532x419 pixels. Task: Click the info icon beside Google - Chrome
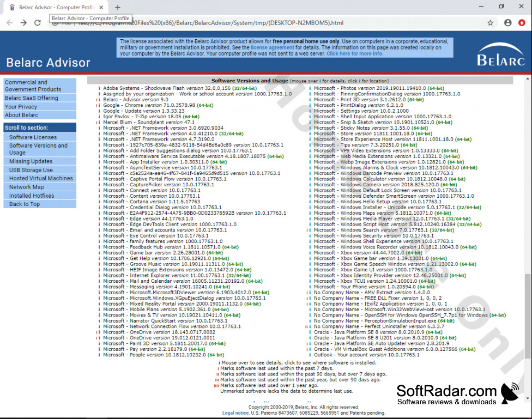click(99, 105)
